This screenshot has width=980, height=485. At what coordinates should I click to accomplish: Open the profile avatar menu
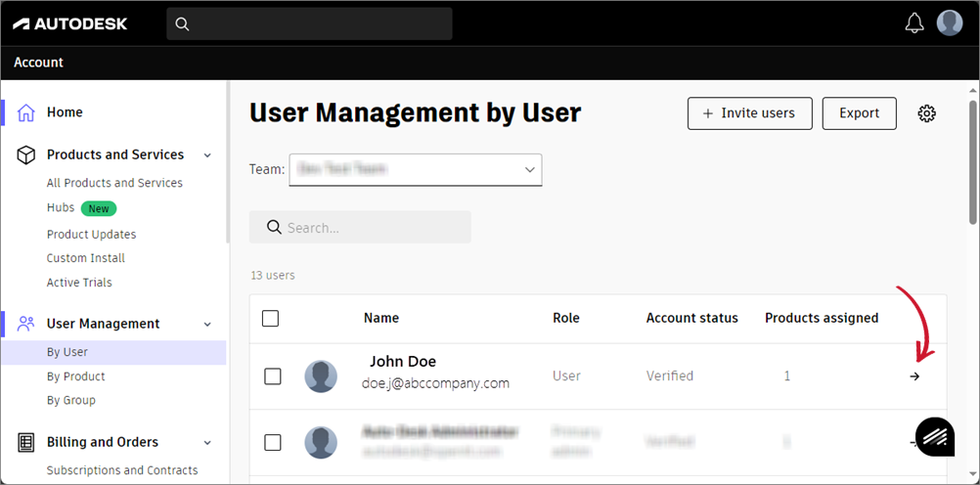pyautogui.click(x=950, y=23)
